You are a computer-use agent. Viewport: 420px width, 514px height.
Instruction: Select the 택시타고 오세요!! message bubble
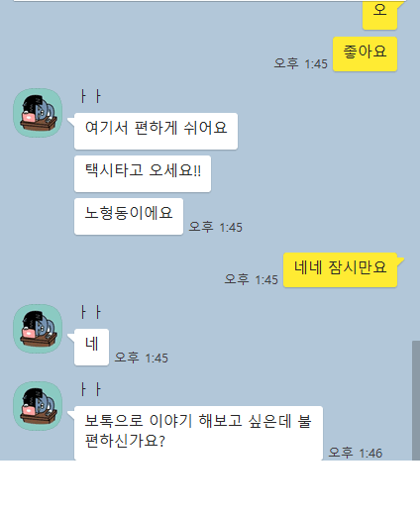143,173
